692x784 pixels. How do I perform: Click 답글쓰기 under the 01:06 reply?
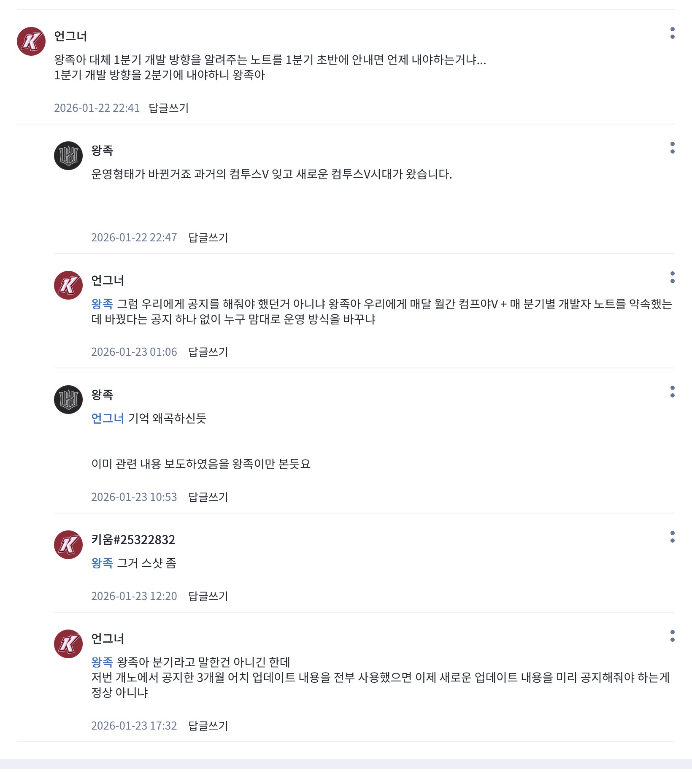(x=208, y=352)
